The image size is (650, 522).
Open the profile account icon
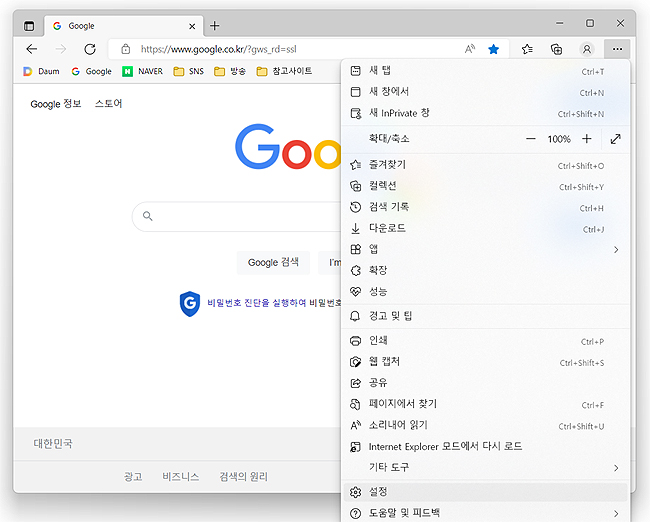click(587, 49)
